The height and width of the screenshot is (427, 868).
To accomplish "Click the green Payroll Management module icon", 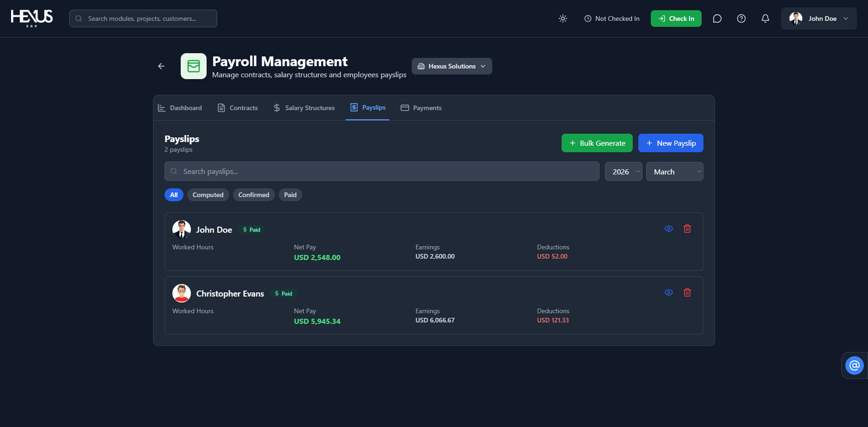I will [x=194, y=66].
